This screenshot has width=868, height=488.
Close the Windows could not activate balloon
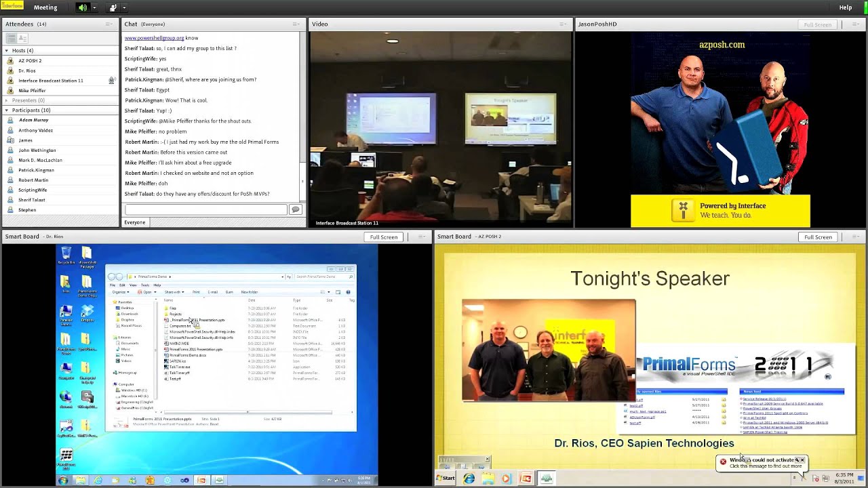click(801, 460)
